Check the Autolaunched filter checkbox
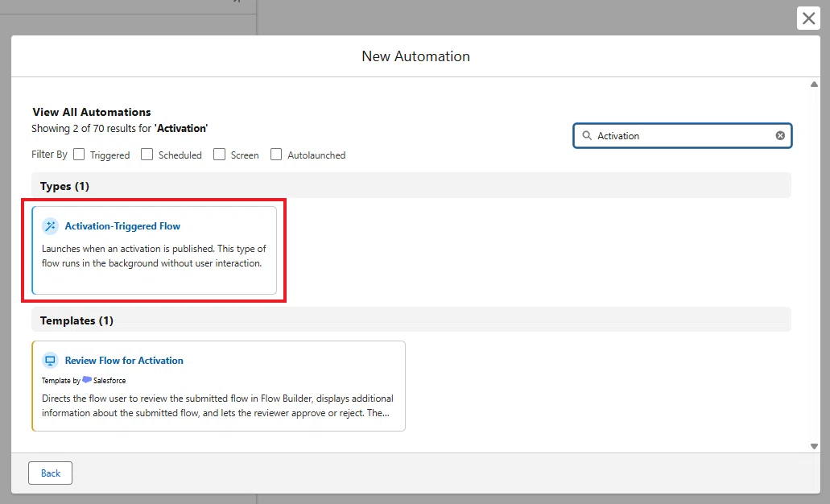830x504 pixels. tap(276, 154)
